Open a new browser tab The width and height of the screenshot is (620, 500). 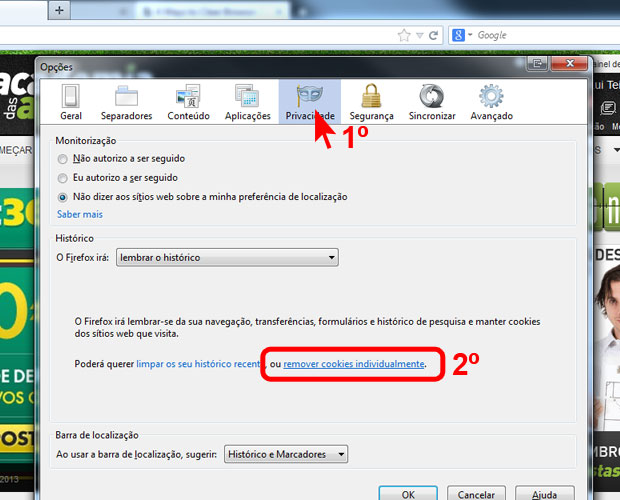pyautogui.click(x=60, y=11)
